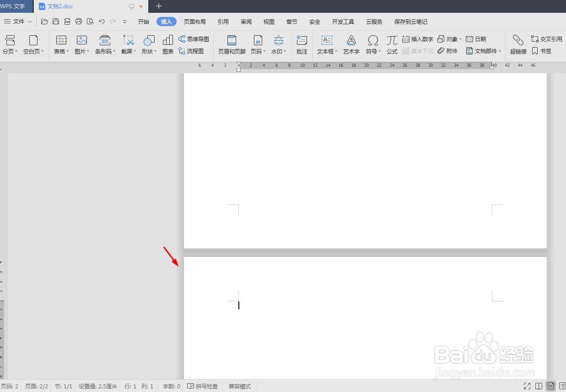566x392 pixels.
Task: Insert a comment with 批注
Action: tap(302, 44)
